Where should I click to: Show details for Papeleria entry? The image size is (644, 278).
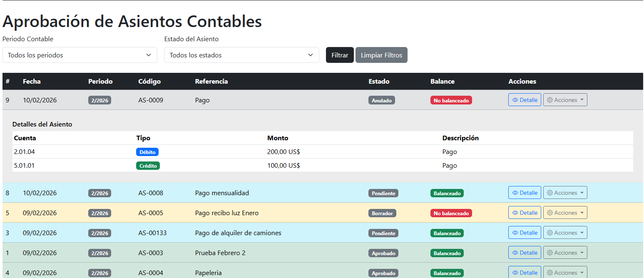525,273
